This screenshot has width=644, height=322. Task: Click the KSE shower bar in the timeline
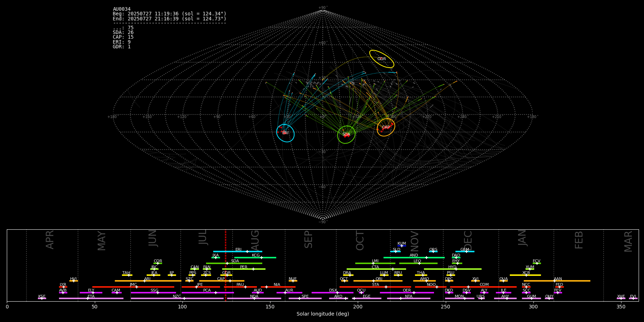42,298
